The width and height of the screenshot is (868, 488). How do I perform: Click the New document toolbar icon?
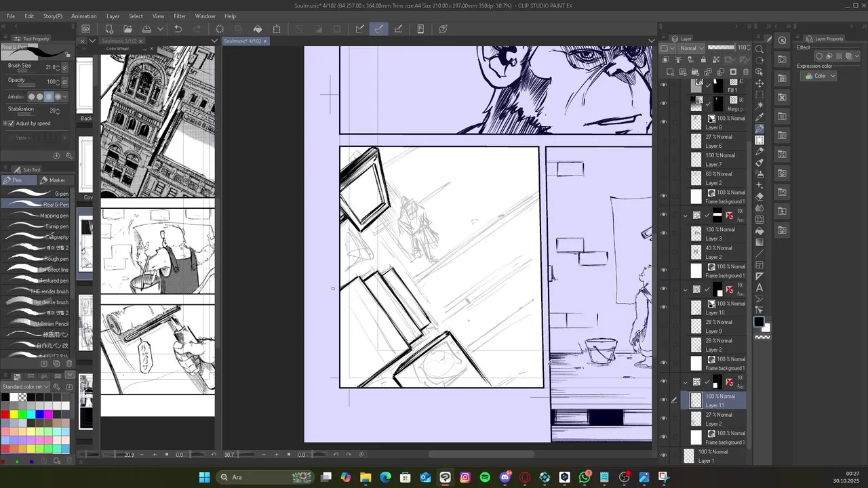108,28
